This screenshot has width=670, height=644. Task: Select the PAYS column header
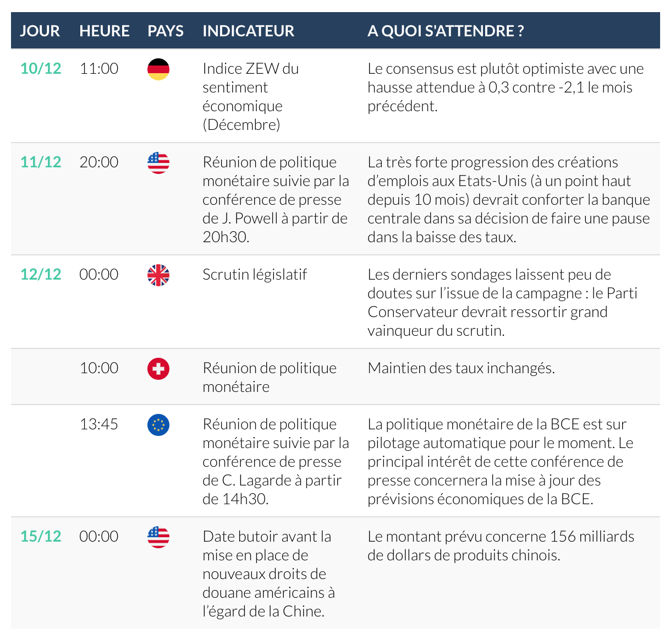click(x=166, y=31)
